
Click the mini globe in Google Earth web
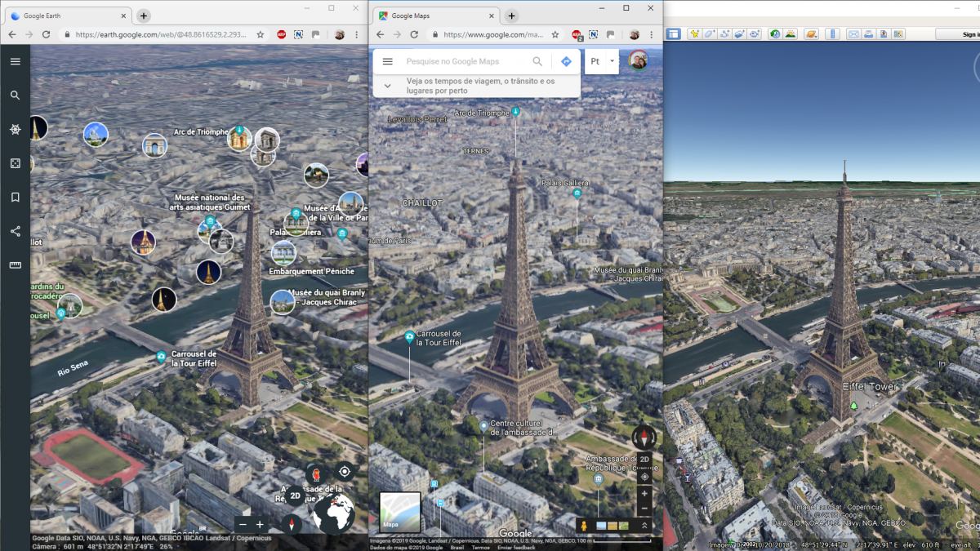(334, 514)
